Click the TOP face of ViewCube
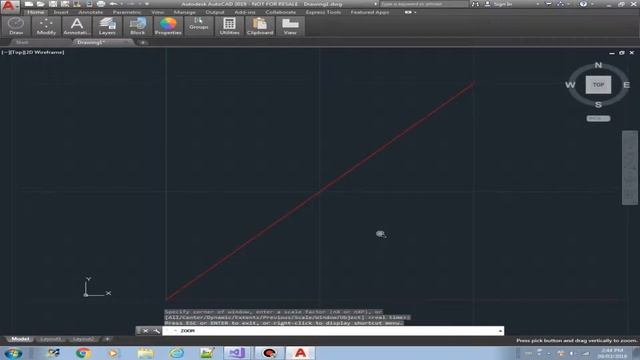This screenshot has height=360, width=640. click(x=598, y=85)
